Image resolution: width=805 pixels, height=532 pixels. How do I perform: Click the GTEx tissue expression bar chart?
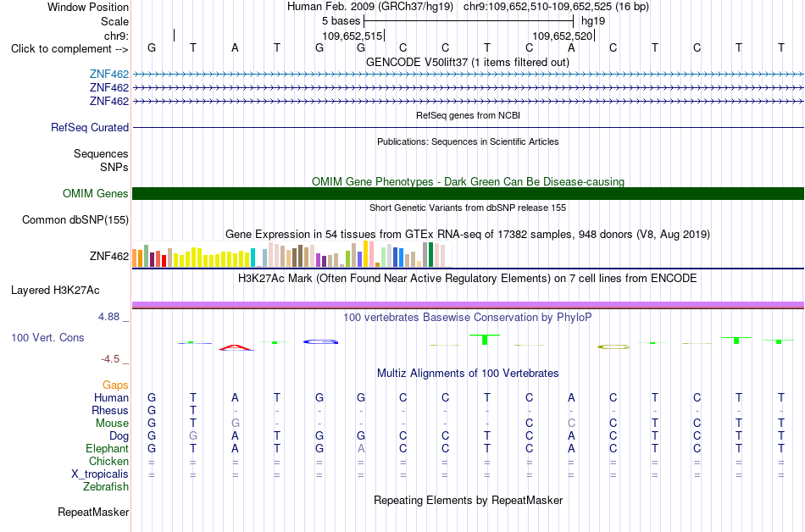click(288, 254)
